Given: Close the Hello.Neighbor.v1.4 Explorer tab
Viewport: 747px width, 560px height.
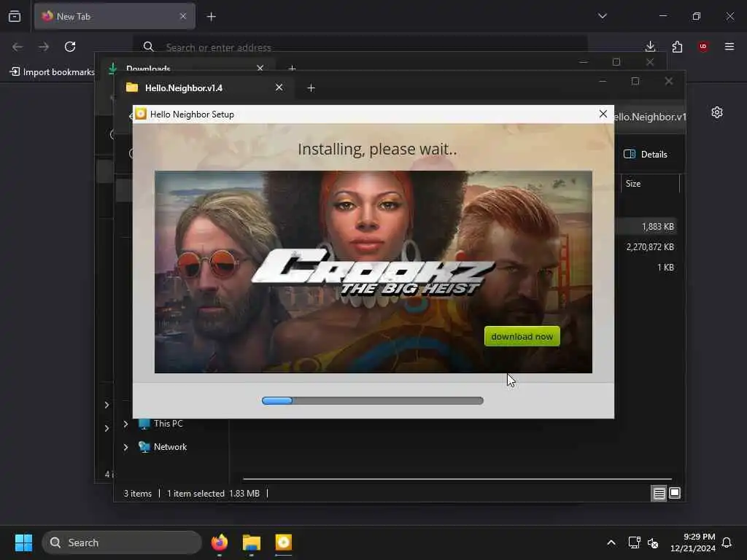Looking at the screenshot, I should pos(279,87).
